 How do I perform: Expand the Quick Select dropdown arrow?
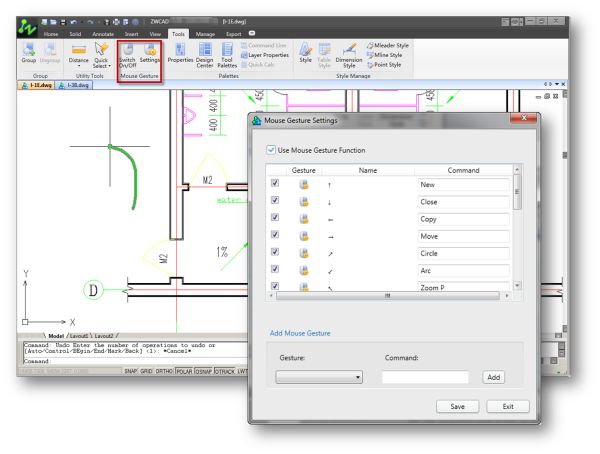[x=109, y=66]
